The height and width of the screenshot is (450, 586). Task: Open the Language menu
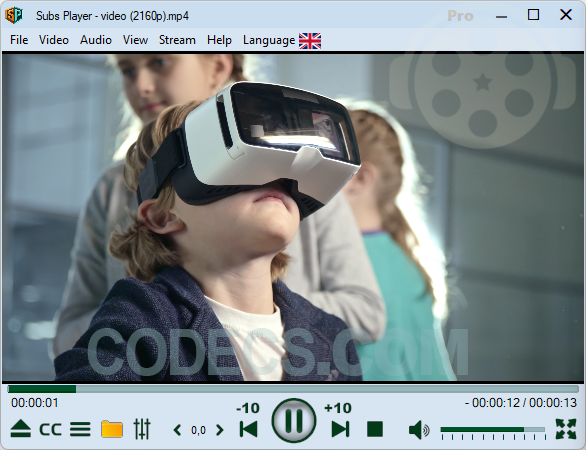point(269,40)
